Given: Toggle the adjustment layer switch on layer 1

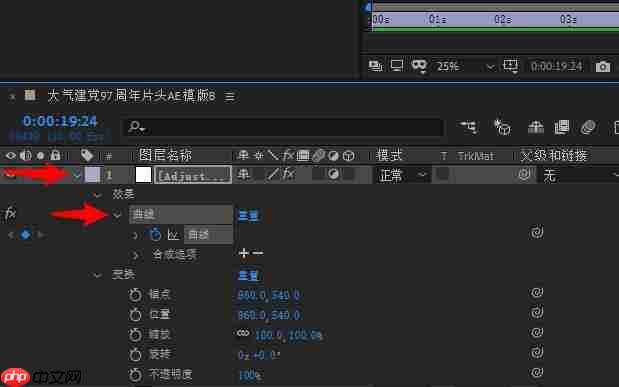Looking at the screenshot, I should [333, 174].
